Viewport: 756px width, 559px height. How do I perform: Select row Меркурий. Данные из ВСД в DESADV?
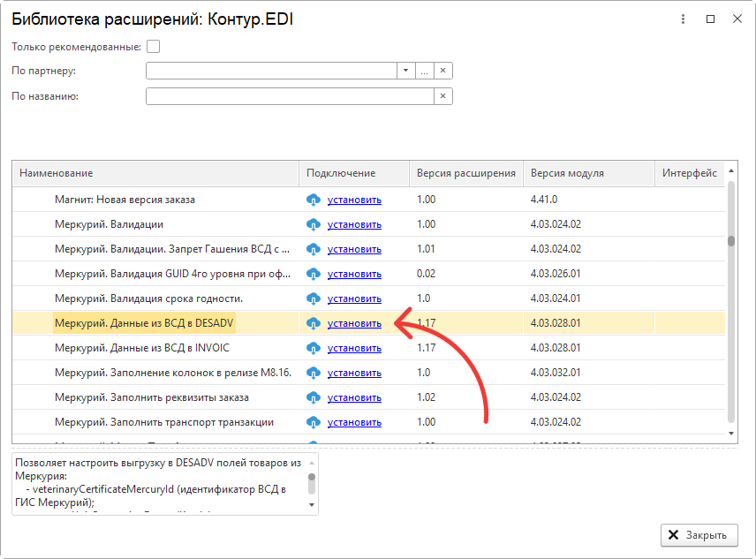[x=368, y=323]
